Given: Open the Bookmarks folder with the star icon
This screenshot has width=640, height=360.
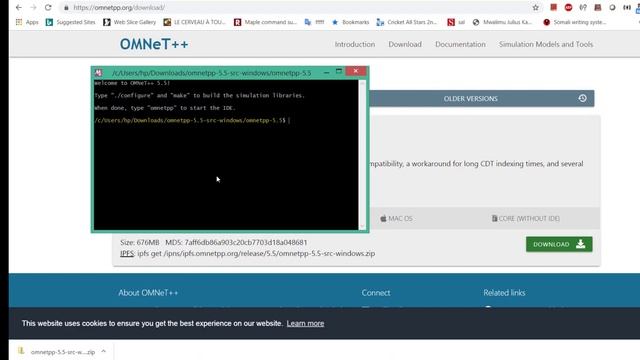Looking at the screenshot, I should 351,22.
